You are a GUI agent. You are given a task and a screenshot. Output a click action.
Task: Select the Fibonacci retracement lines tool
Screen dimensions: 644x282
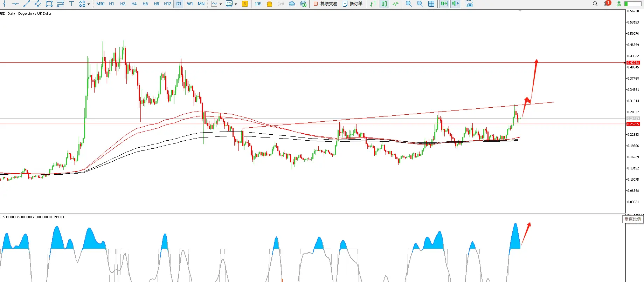[x=60, y=4]
